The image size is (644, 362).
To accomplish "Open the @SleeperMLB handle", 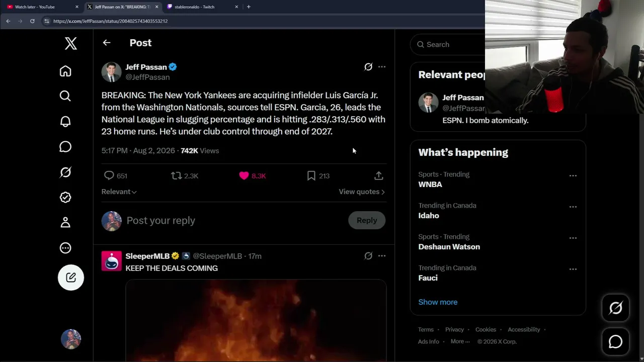I will click(x=217, y=256).
